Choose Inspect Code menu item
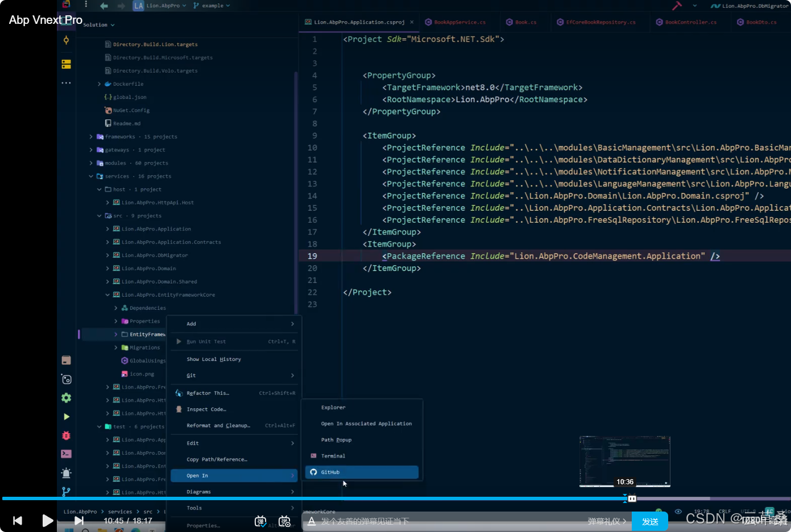Viewport: 791px width, 532px height. pos(234,409)
